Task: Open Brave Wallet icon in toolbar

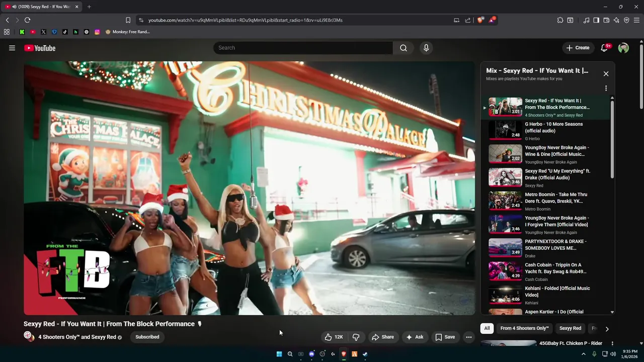Action: [606, 20]
